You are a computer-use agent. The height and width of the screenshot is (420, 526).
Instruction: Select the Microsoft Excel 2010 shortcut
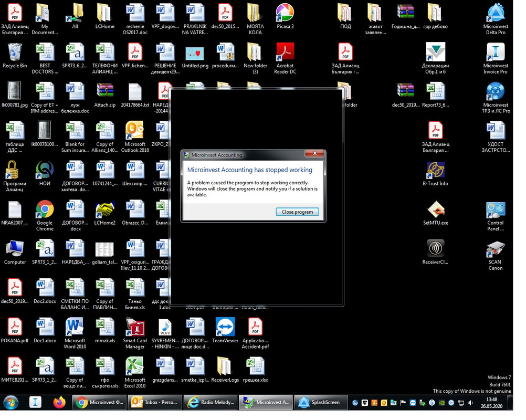click(135, 372)
